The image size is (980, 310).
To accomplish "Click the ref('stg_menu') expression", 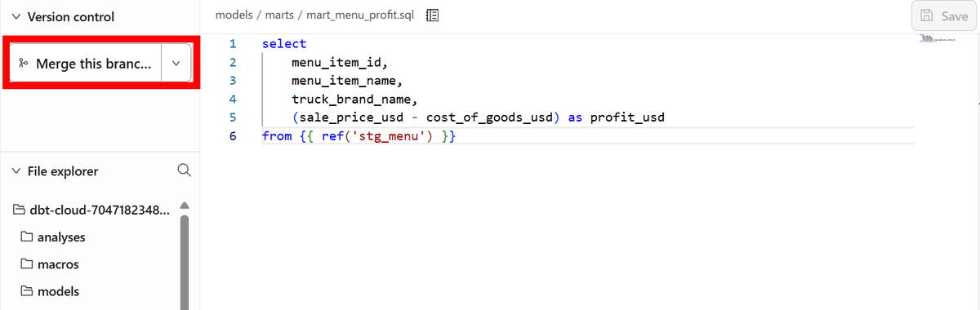I will (377, 136).
